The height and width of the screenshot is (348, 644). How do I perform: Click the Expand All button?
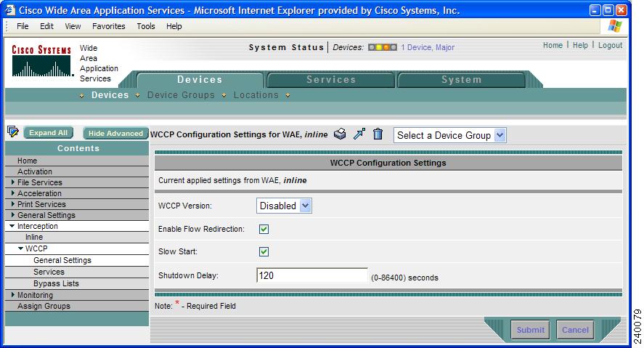48,133
